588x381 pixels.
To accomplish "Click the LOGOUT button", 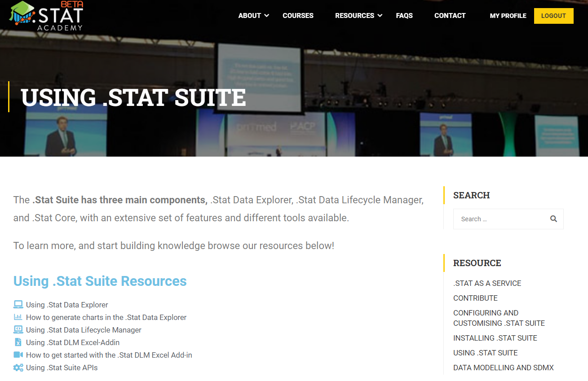I will tap(553, 15).
